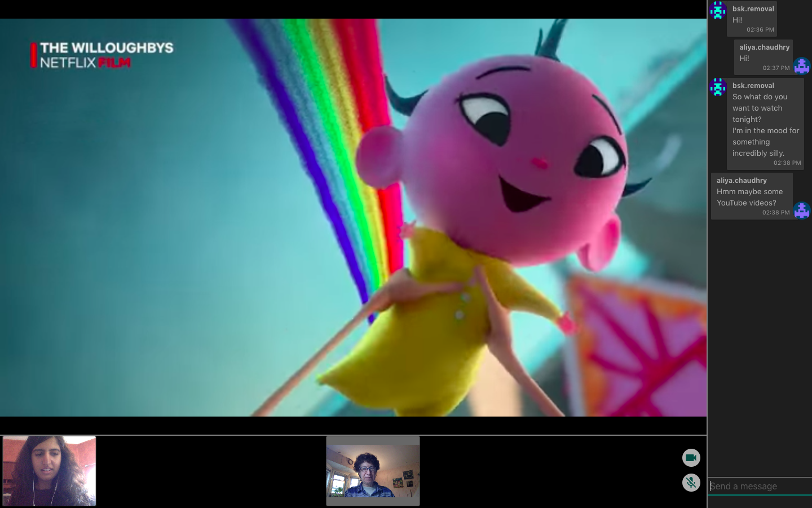Image resolution: width=812 pixels, height=508 pixels.
Task: Click the aliya.chaudhry username above 'Hmm maybe some'
Action: click(742, 181)
